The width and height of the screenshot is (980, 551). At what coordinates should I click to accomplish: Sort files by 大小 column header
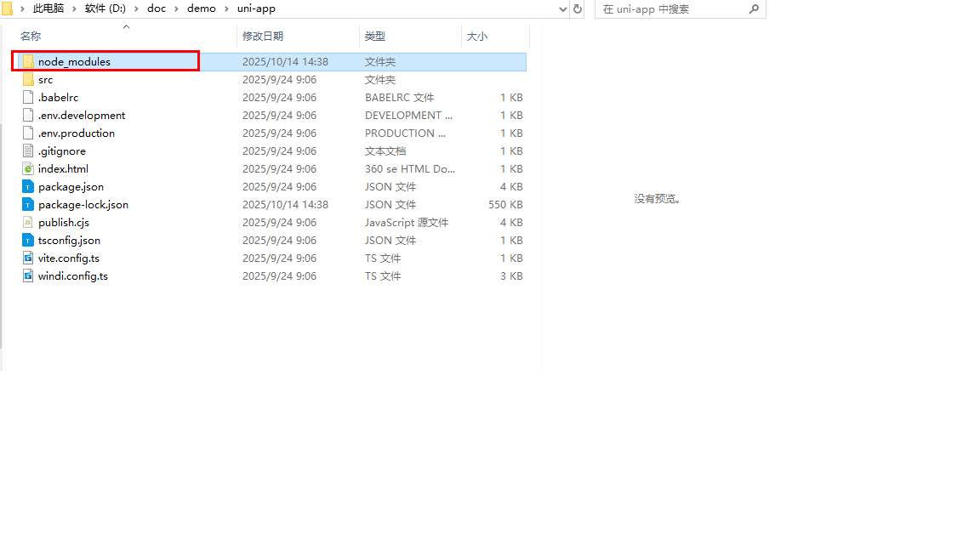(x=476, y=37)
